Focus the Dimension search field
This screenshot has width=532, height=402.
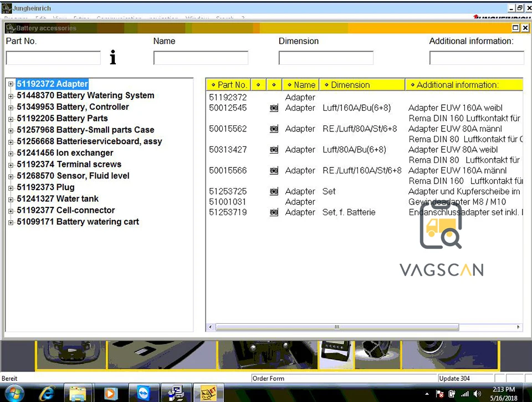[x=326, y=58]
